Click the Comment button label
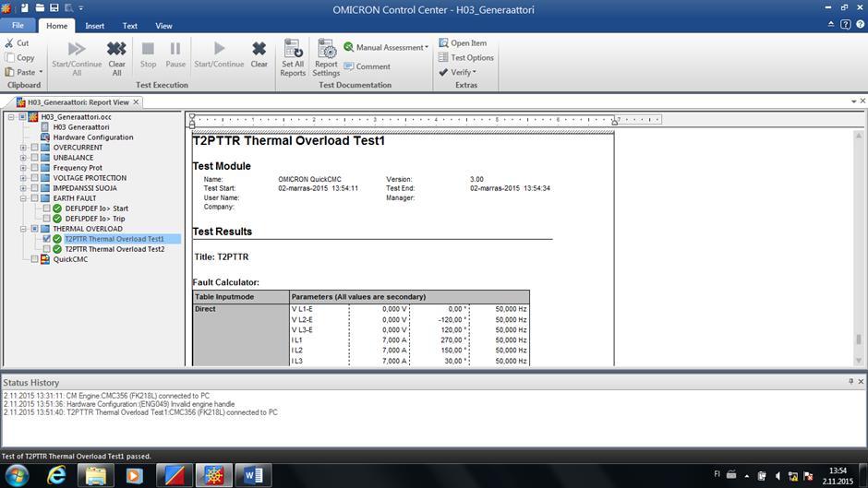The image size is (868, 488). [x=373, y=66]
